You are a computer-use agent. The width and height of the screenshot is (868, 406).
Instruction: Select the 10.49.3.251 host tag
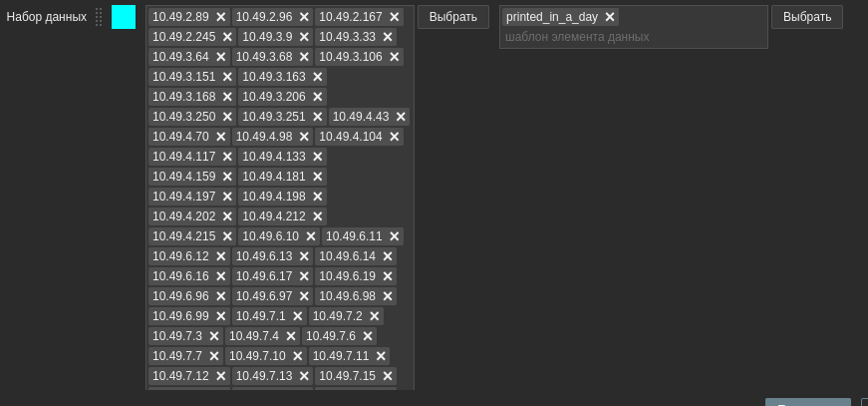click(x=273, y=117)
